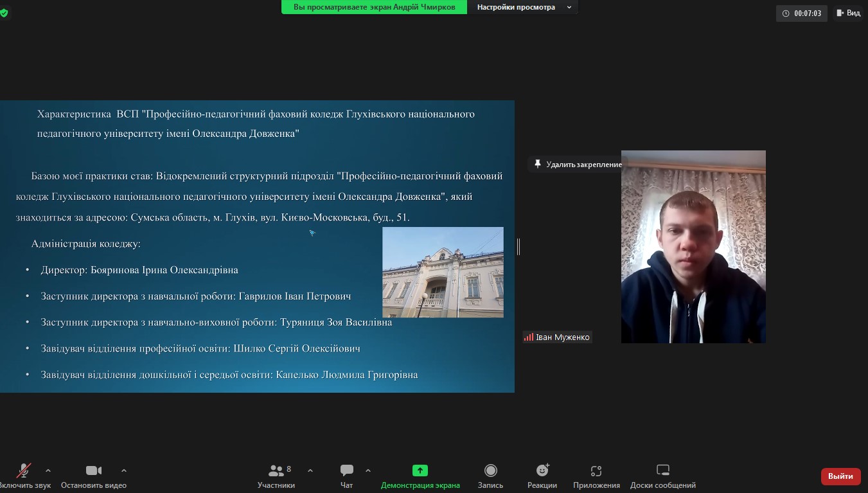868x493 pixels.
Task: Click Директор: Бояринова Ірина Олександрівна line
Action: [x=139, y=270]
